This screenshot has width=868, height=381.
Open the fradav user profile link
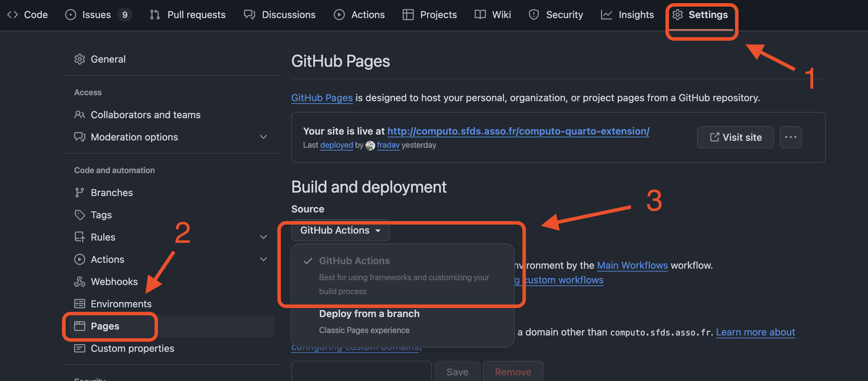pyautogui.click(x=388, y=145)
